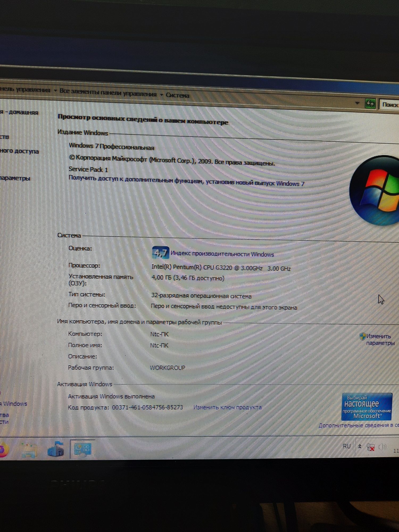
Task: Open Дополнительные сведения в сети link
Action: [x=359, y=425]
